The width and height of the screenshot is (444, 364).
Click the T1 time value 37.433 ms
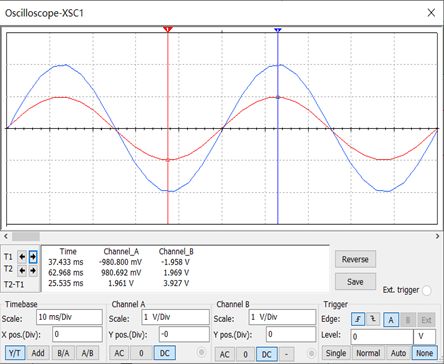(x=66, y=262)
